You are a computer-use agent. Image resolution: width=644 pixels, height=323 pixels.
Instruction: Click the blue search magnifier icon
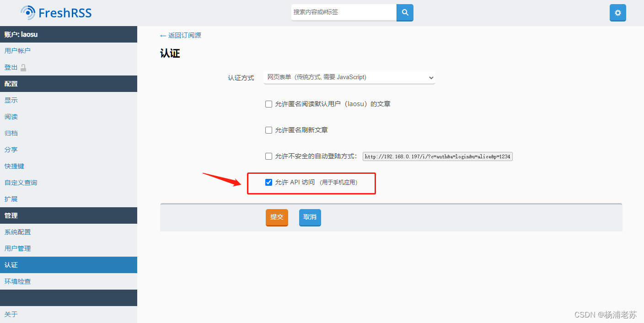pos(404,12)
